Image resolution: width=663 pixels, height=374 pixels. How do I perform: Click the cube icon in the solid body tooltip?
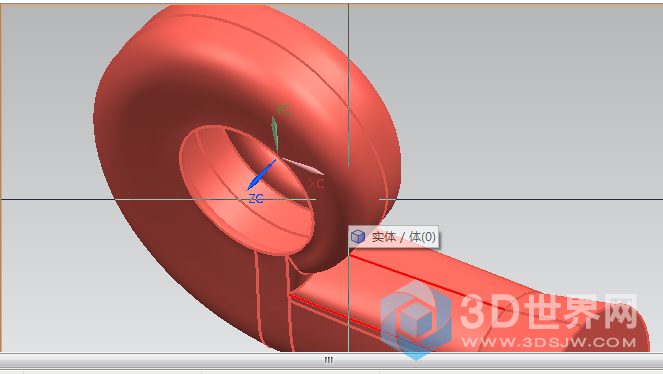358,237
